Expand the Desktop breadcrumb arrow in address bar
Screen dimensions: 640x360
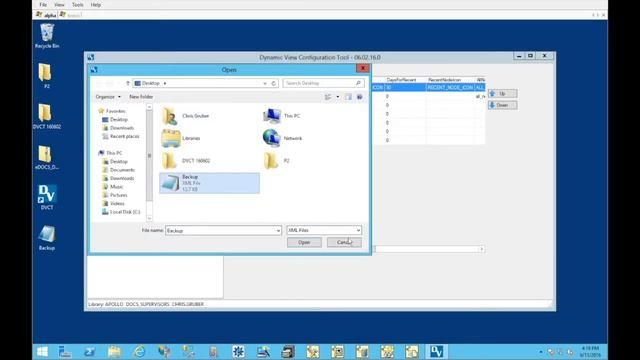click(165, 83)
